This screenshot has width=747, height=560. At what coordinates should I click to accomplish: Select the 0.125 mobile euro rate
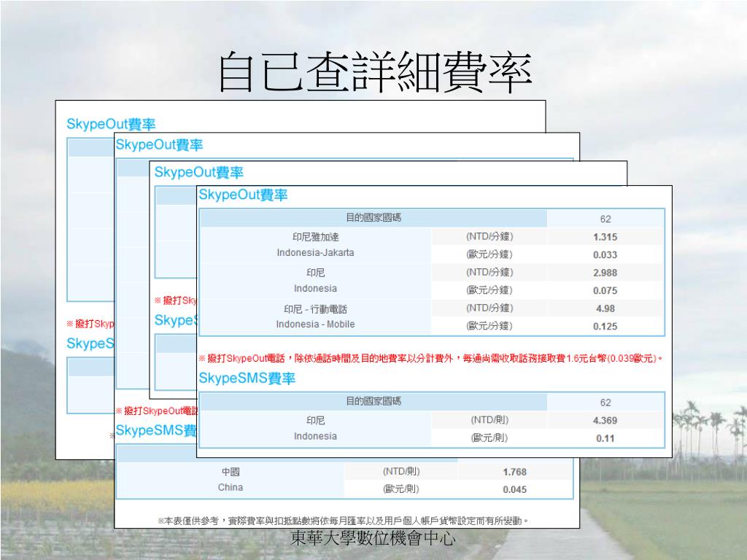(605, 327)
